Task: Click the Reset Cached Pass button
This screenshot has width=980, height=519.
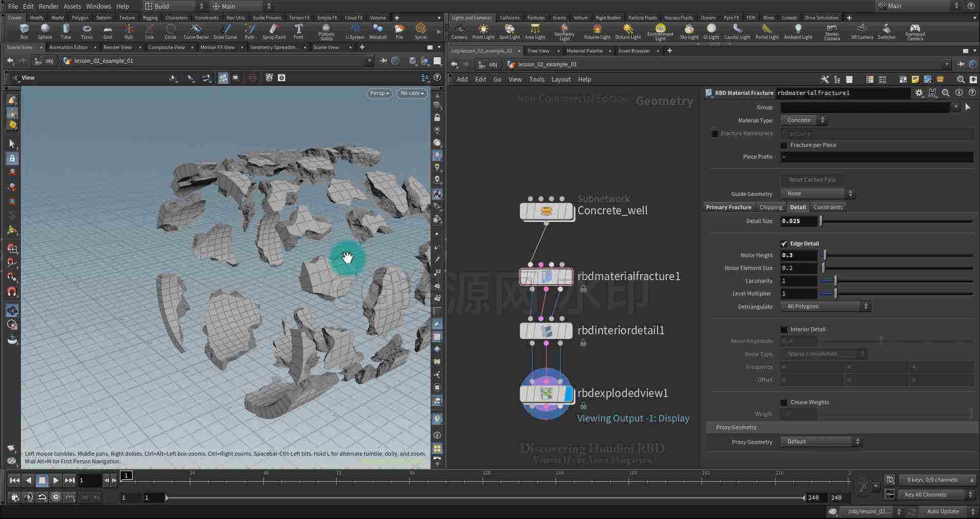Action: pos(812,180)
